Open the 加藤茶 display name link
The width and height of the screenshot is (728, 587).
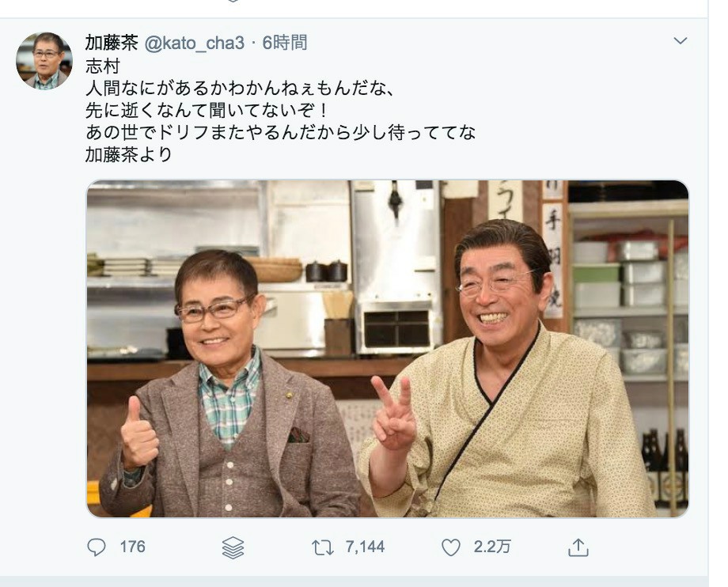tap(112, 43)
